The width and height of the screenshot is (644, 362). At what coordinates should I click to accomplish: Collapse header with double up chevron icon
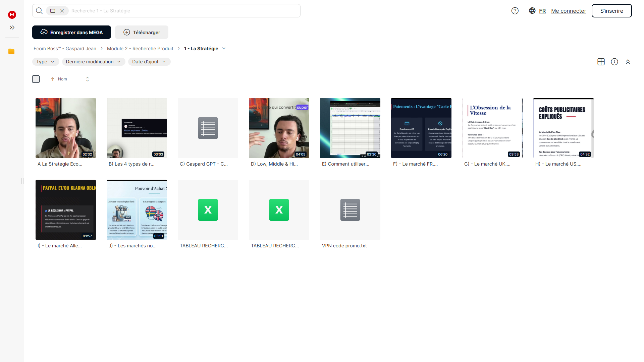coord(628,62)
